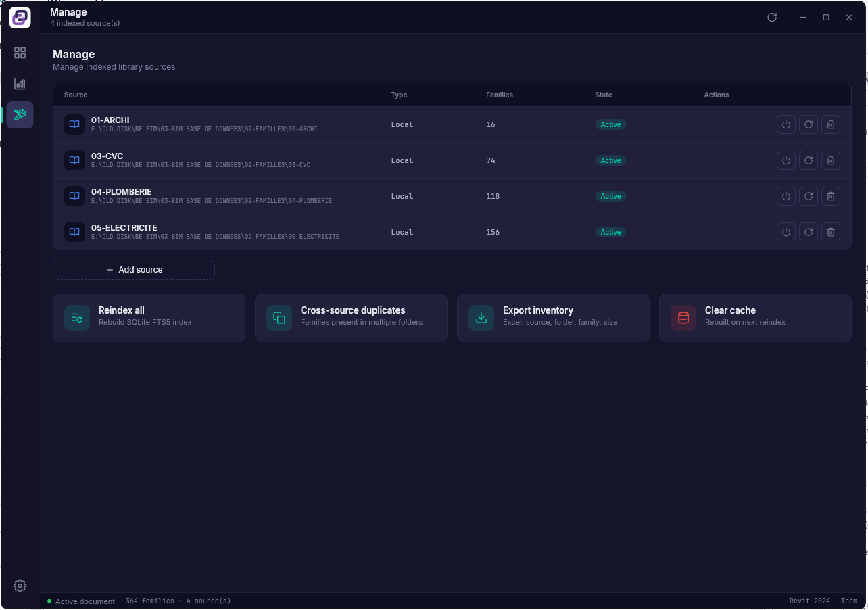Click the path ending in 01-ARCHI
This screenshot has height=610, width=868.
pyautogui.click(x=204, y=129)
